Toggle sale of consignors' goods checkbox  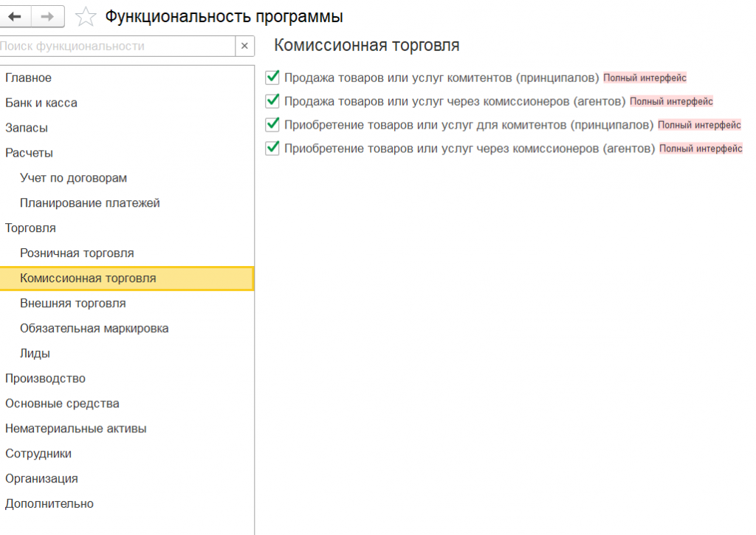click(x=272, y=77)
